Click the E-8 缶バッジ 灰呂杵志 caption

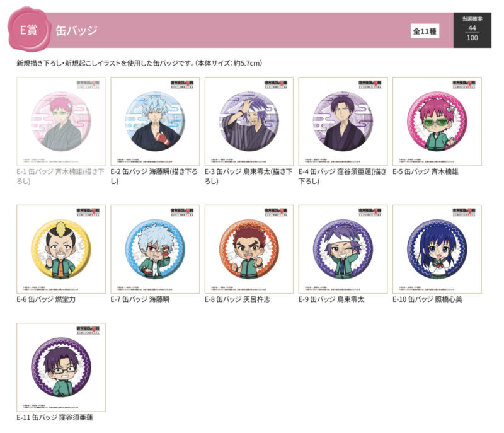coord(238,299)
